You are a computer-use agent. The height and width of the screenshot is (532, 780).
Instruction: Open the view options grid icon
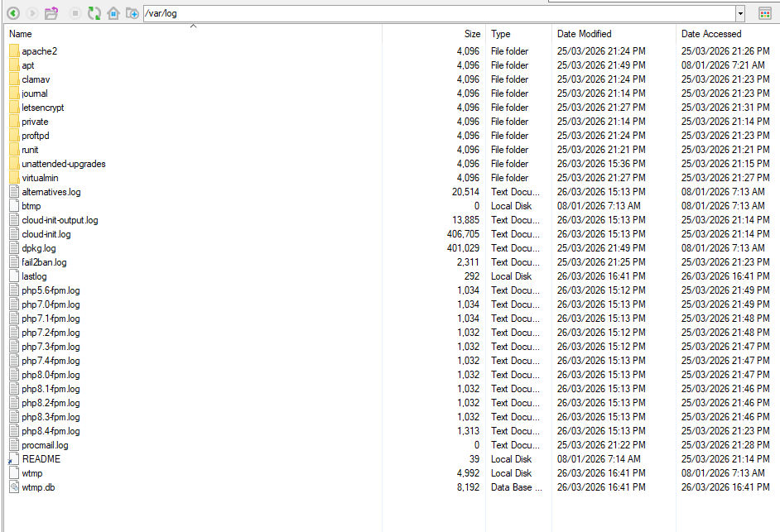tap(764, 13)
